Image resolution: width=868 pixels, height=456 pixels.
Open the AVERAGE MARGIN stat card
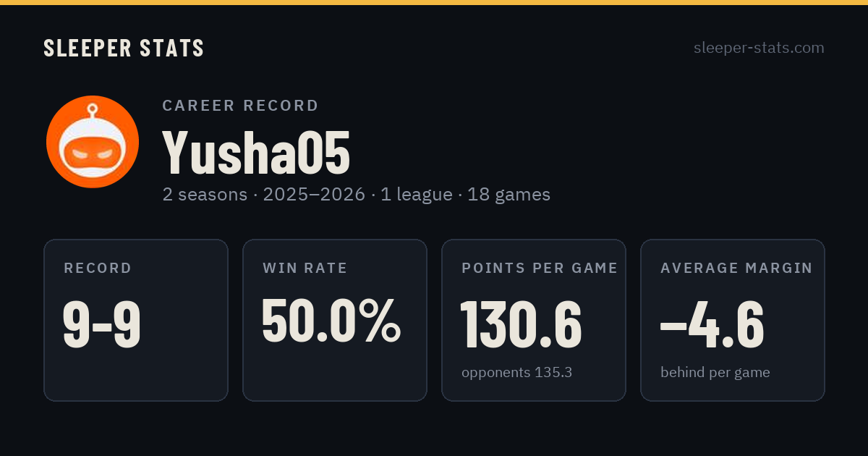[733, 320]
